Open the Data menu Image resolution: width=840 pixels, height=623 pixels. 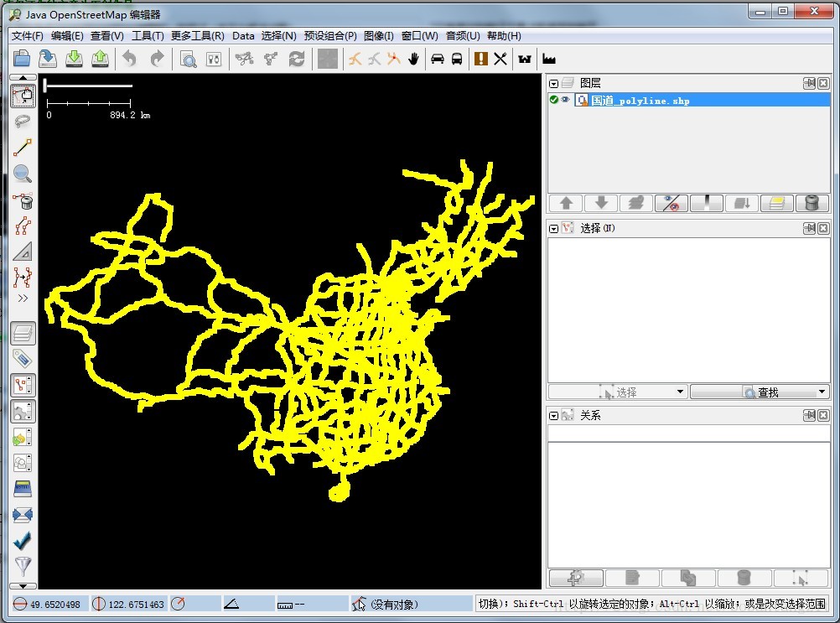(243, 36)
